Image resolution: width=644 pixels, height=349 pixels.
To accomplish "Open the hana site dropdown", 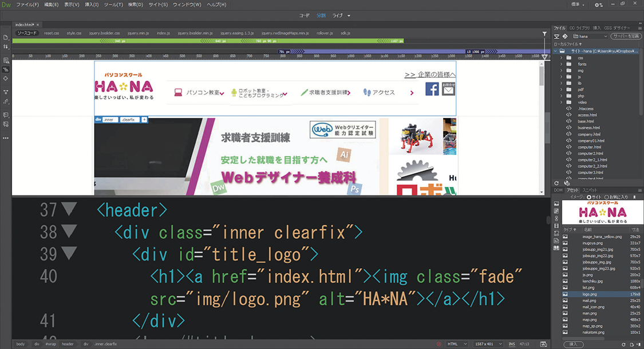I will coord(590,36).
